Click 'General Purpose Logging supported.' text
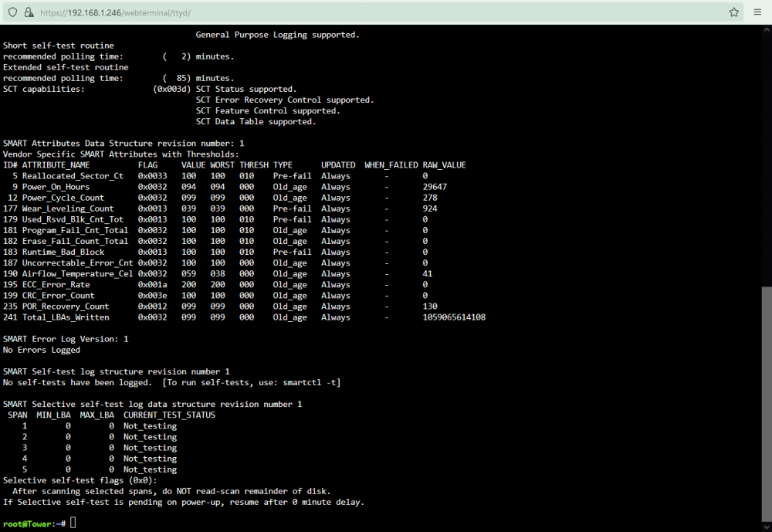The width and height of the screenshot is (772, 532). pos(278,35)
